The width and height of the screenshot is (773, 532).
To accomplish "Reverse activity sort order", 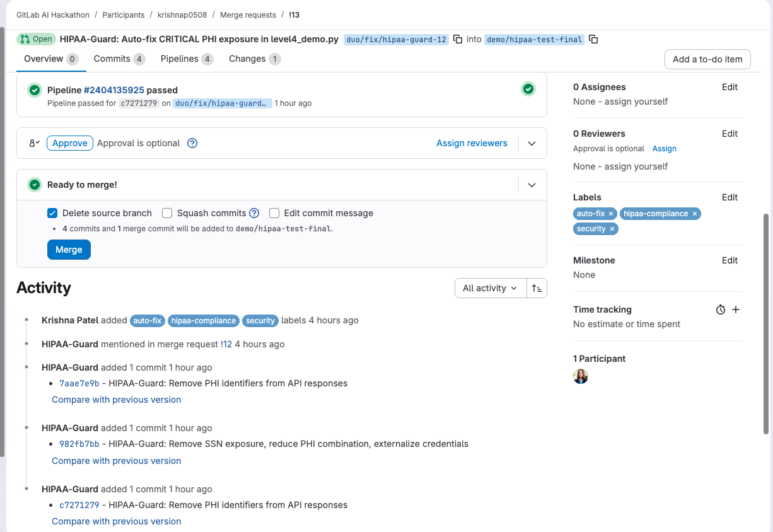I will (537, 288).
